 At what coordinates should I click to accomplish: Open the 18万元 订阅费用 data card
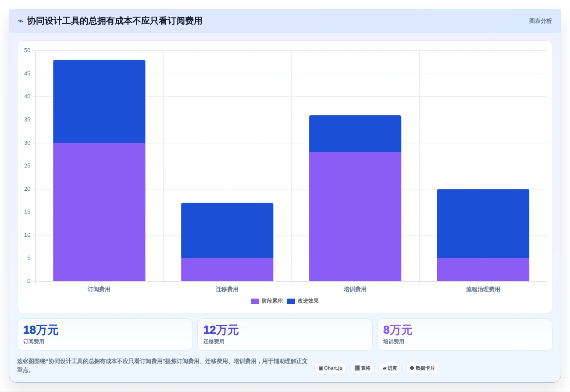click(x=105, y=335)
